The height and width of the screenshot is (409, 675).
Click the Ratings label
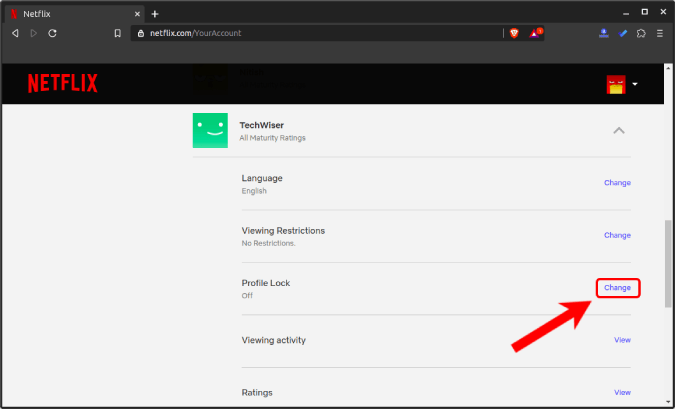(257, 393)
